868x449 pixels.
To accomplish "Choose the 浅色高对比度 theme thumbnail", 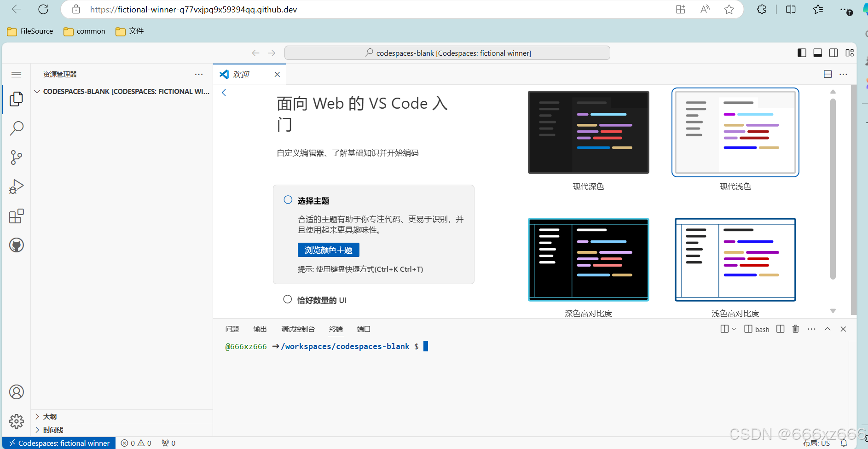I will [735, 260].
